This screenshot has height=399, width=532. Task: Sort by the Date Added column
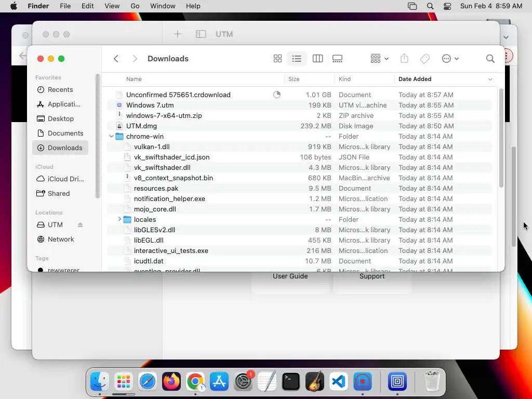click(415, 79)
